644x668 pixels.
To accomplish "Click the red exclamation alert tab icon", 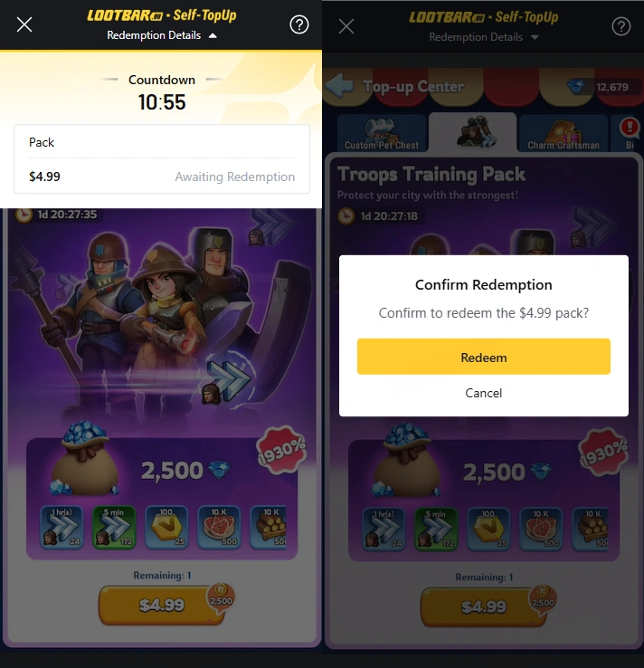I will pos(630,127).
